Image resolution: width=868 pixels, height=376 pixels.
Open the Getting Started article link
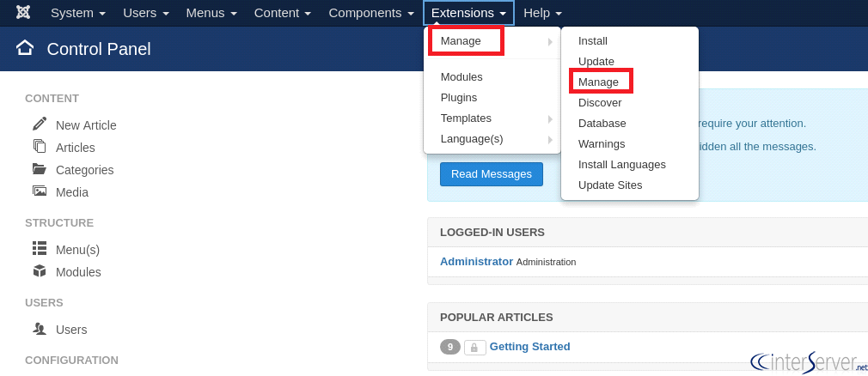pos(529,347)
